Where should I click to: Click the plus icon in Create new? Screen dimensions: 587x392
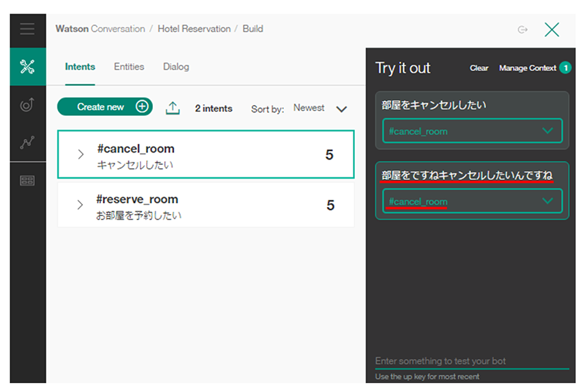[142, 106]
